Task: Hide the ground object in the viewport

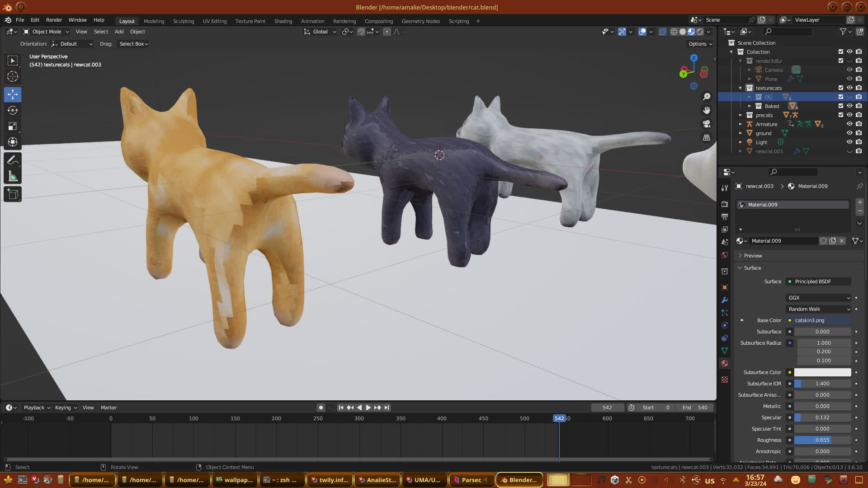Action: [x=849, y=133]
